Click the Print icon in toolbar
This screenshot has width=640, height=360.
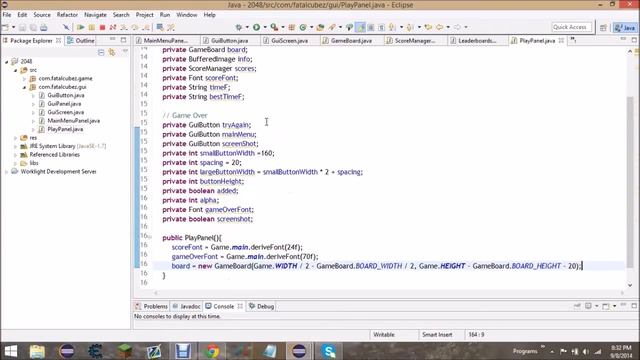click(x=44, y=27)
